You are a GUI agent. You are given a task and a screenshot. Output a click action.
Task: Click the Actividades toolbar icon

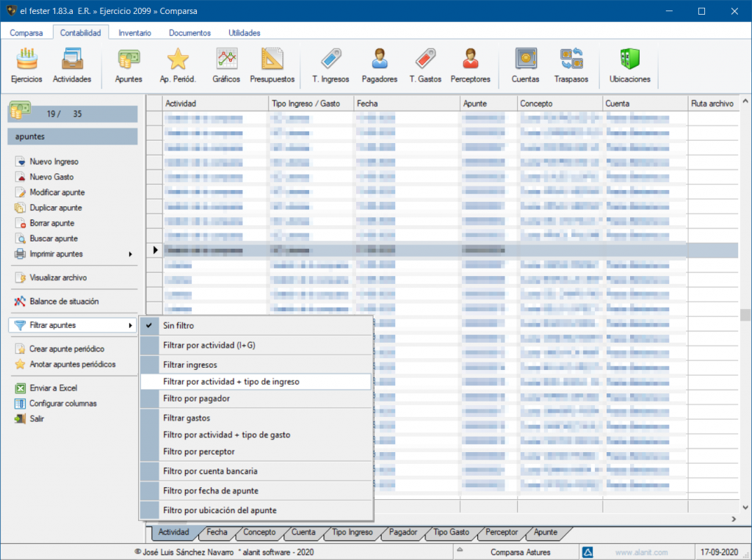[x=72, y=65]
